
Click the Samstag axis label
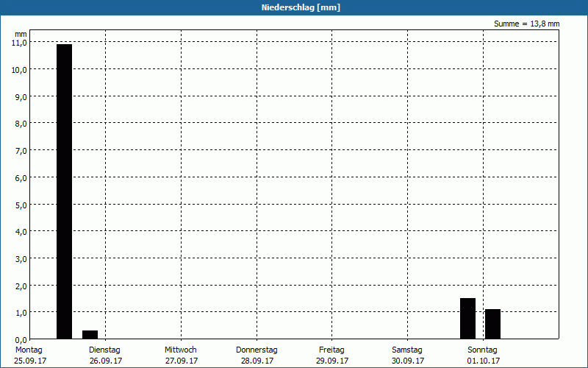point(407,350)
